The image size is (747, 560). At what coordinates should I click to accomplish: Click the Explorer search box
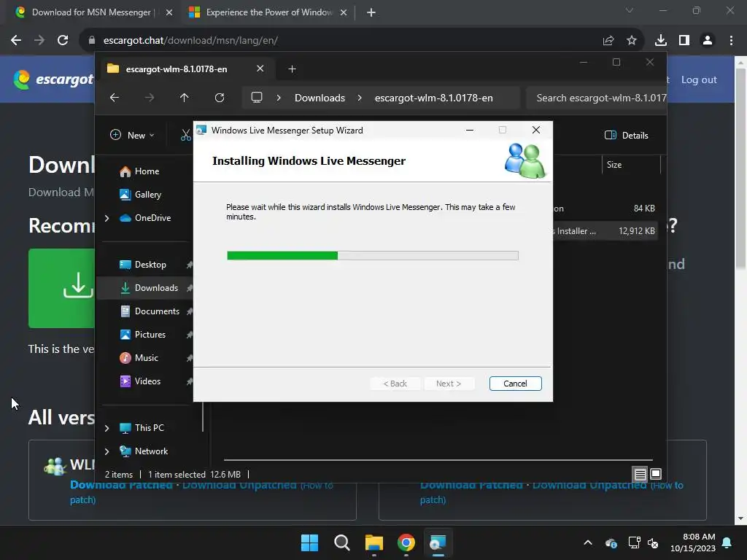coord(597,98)
